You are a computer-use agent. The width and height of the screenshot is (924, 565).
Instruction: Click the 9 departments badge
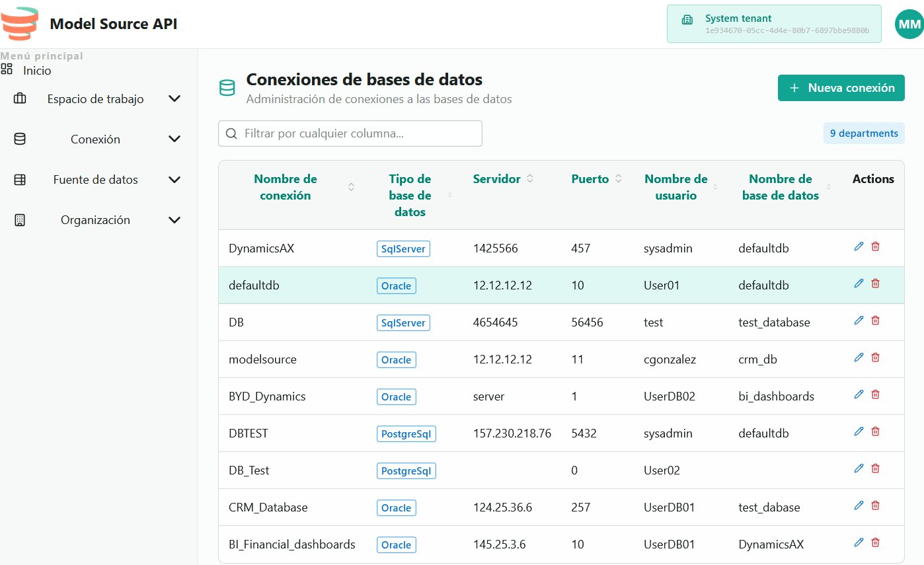point(864,133)
